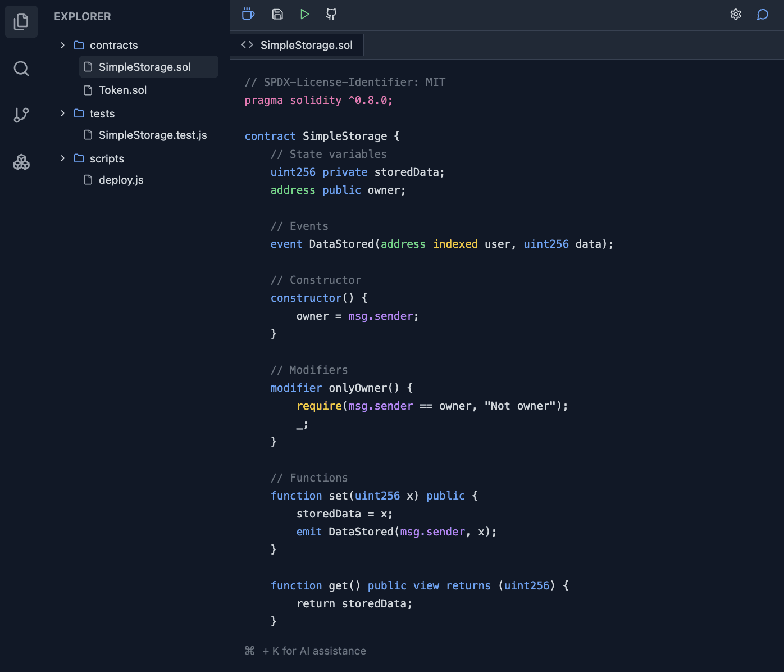
Task: Click the function get() declaration
Action: click(x=420, y=585)
